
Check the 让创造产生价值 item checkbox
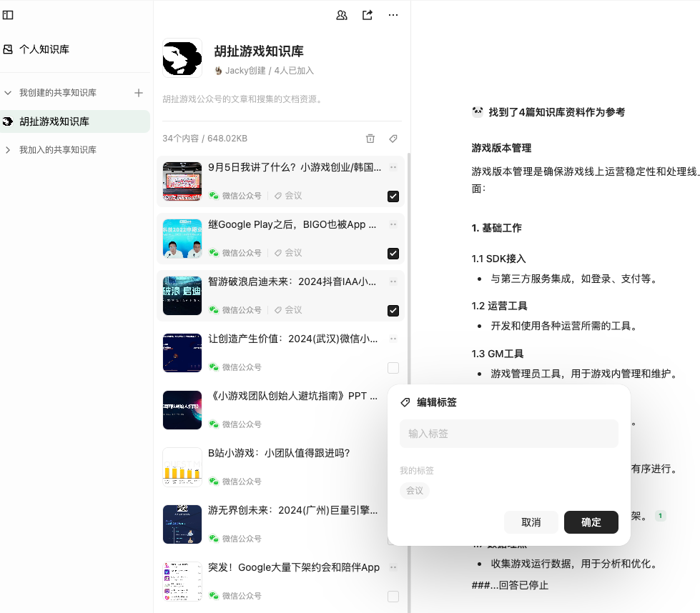pos(393,368)
